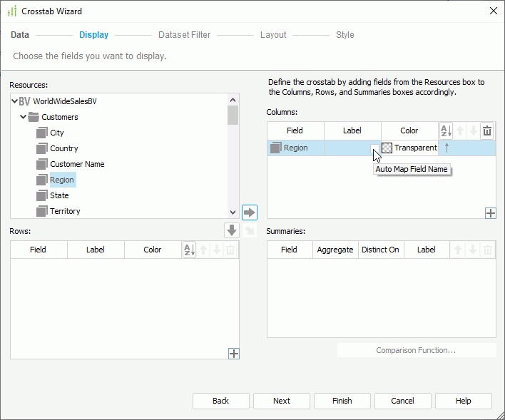The image size is (505, 420).
Task: Delete the selected Columns field with the trash icon
Action: click(x=487, y=130)
